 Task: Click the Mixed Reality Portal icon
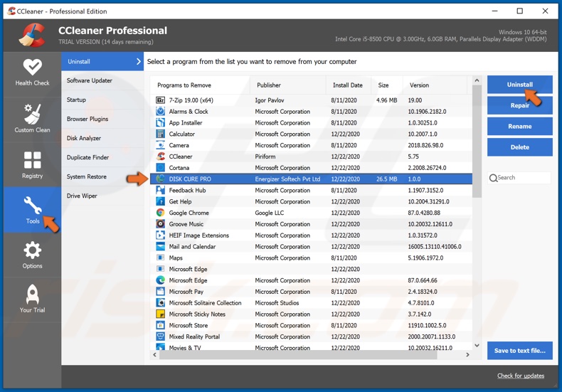click(x=160, y=337)
